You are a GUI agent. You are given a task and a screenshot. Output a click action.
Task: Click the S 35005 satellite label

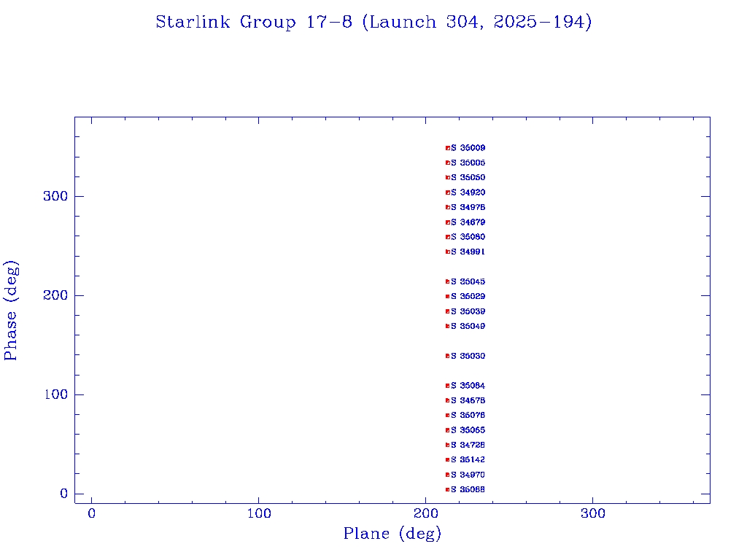coord(468,163)
